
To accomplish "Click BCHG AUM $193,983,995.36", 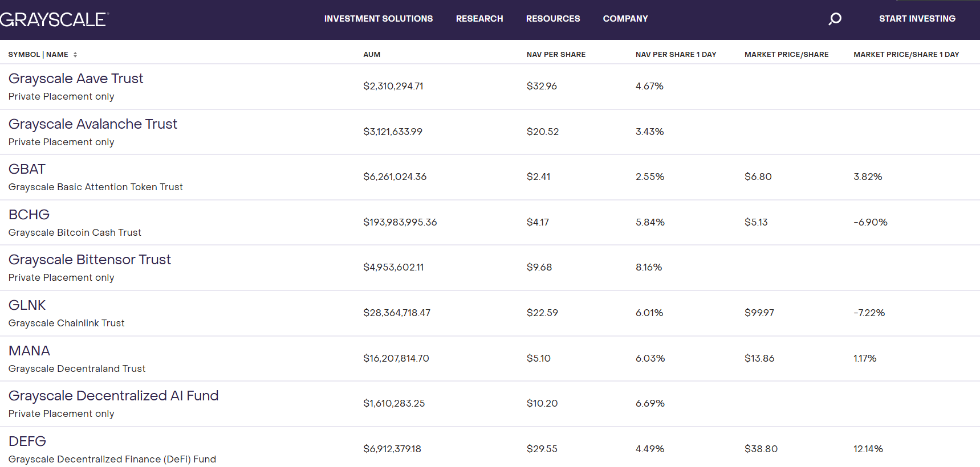I will [x=400, y=222].
